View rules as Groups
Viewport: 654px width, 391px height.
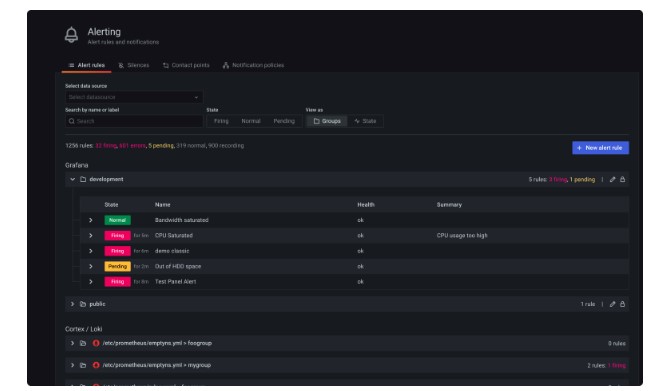tap(327, 121)
